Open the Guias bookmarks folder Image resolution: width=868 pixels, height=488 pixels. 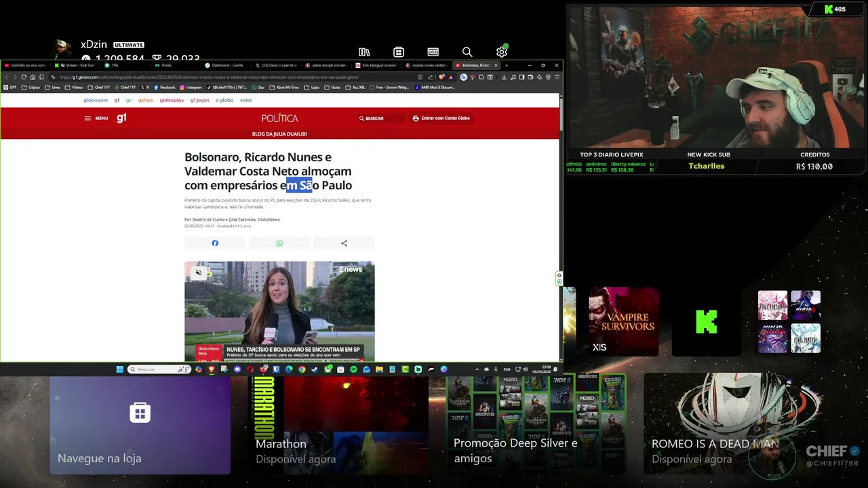click(x=332, y=87)
